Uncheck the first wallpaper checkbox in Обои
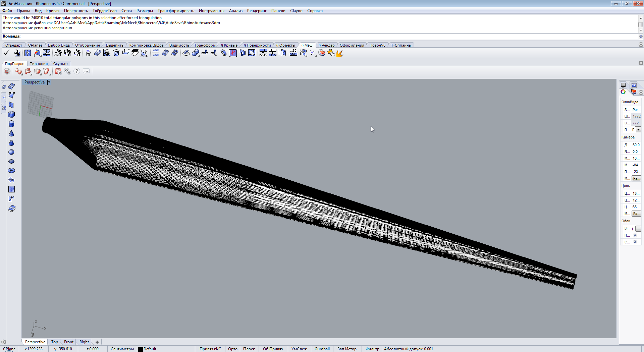 pyautogui.click(x=635, y=235)
